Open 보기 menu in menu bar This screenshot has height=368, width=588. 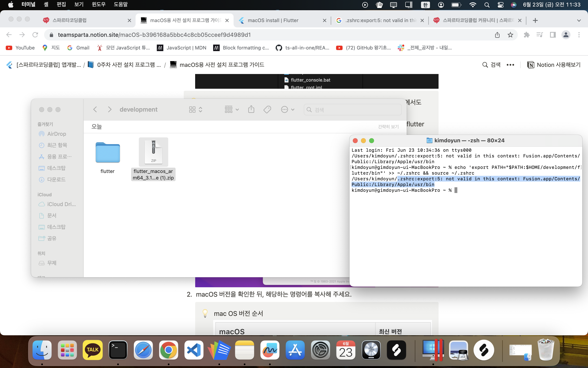(x=79, y=5)
